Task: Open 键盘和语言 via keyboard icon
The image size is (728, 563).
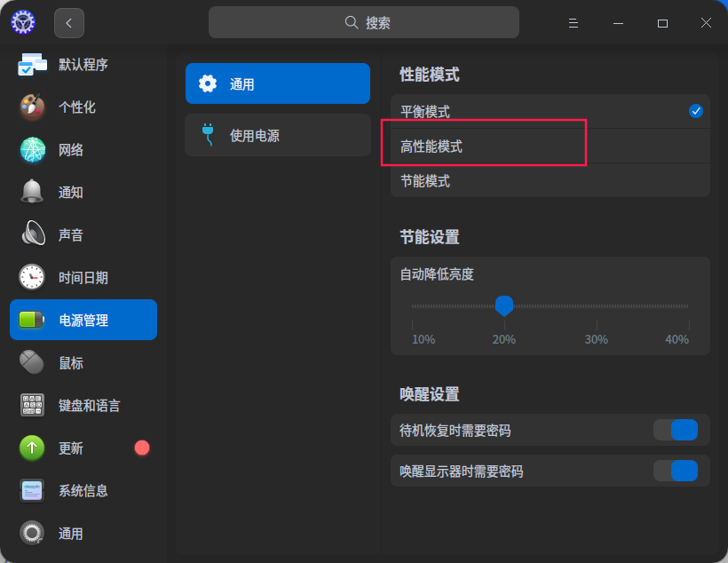Action: (x=32, y=405)
